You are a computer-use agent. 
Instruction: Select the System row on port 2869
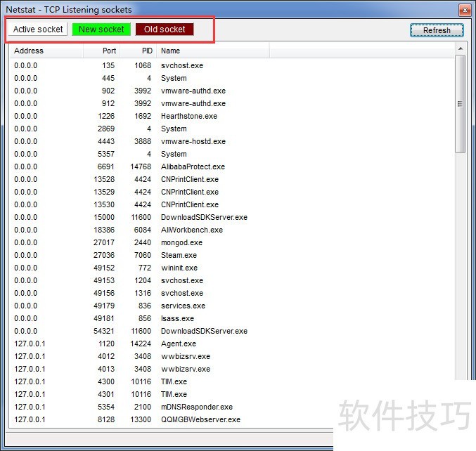pos(232,129)
